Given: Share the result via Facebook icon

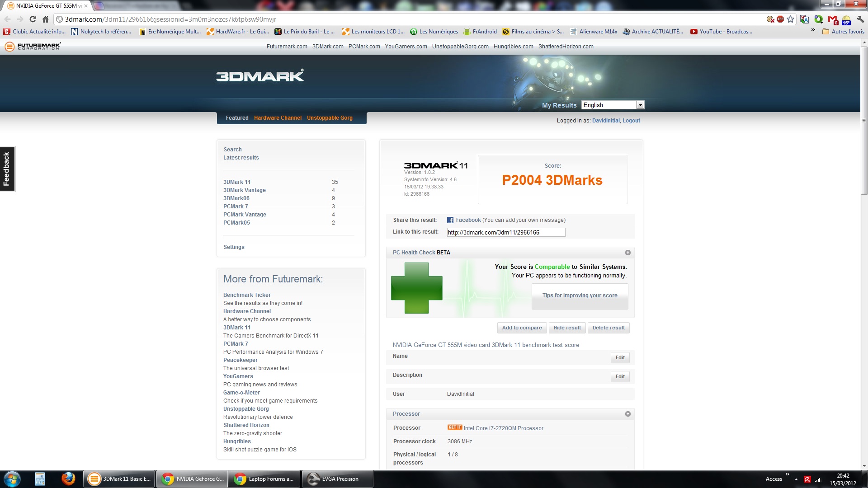Looking at the screenshot, I should pos(450,220).
